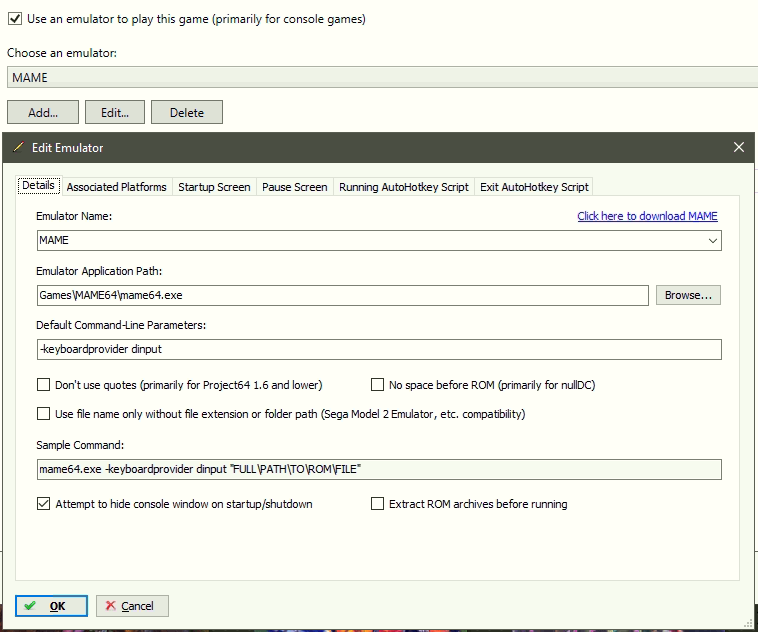This screenshot has height=632, width=758.
Task: Click the Emulator Name text box
Action: click(x=379, y=240)
